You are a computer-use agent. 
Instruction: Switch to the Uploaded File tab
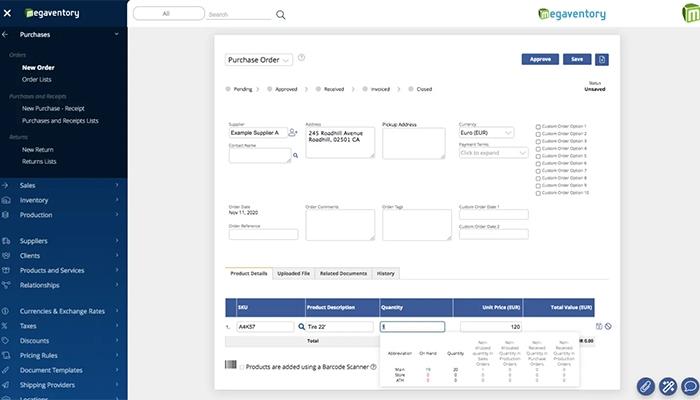(293, 273)
